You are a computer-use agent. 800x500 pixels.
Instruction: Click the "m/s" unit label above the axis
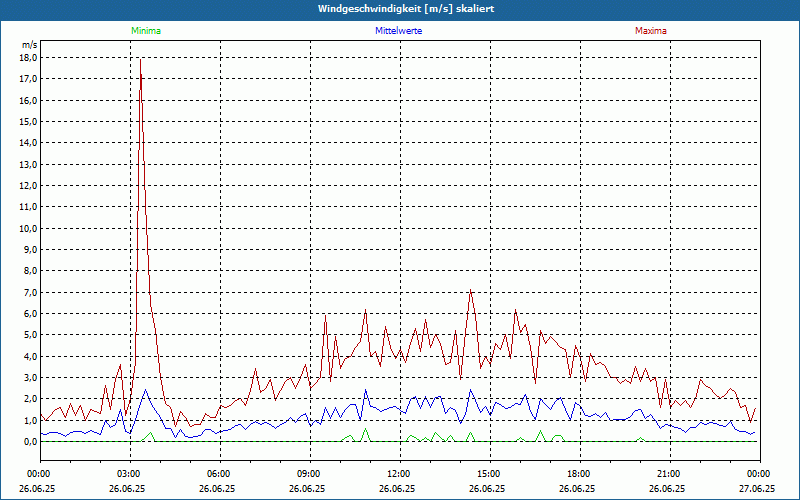pyautogui.click(x=30, y=45)
